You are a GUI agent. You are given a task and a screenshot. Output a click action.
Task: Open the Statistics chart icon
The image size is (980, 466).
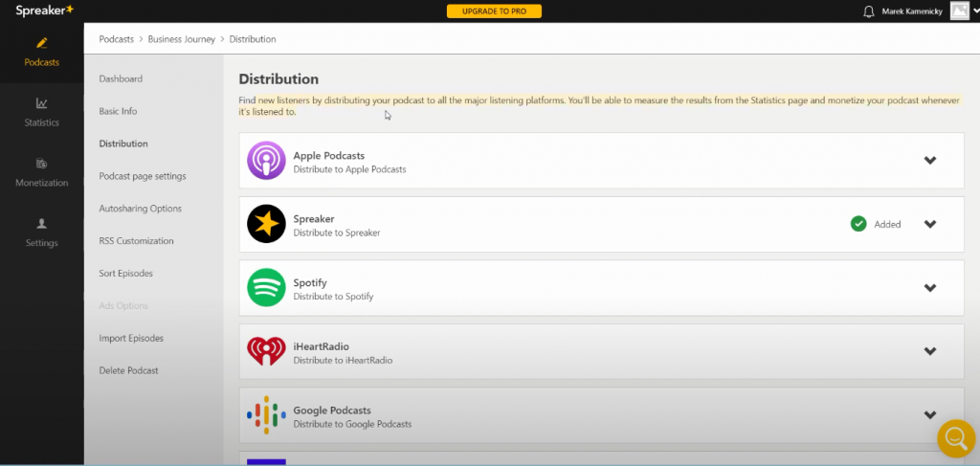pyautogui.click(x=42, y=103)
